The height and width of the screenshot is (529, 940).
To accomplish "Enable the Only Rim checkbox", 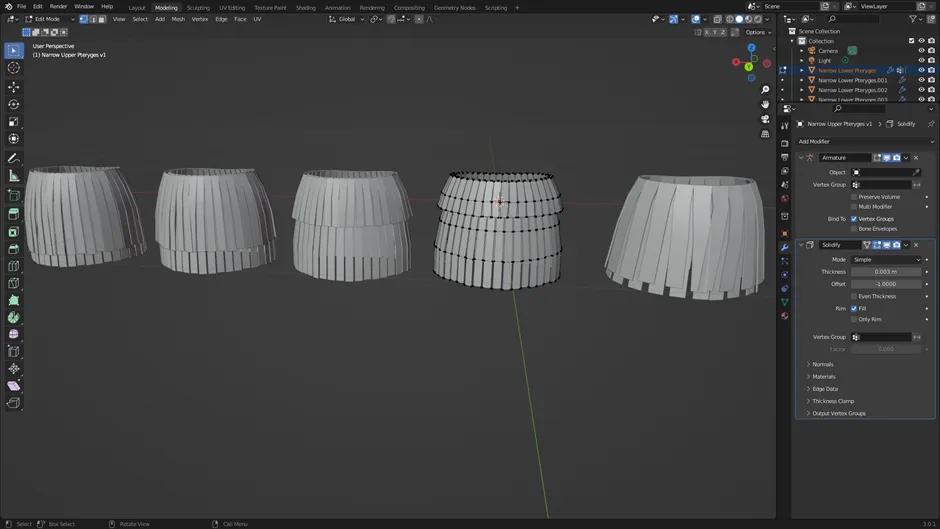I will [x=854, y=319].
